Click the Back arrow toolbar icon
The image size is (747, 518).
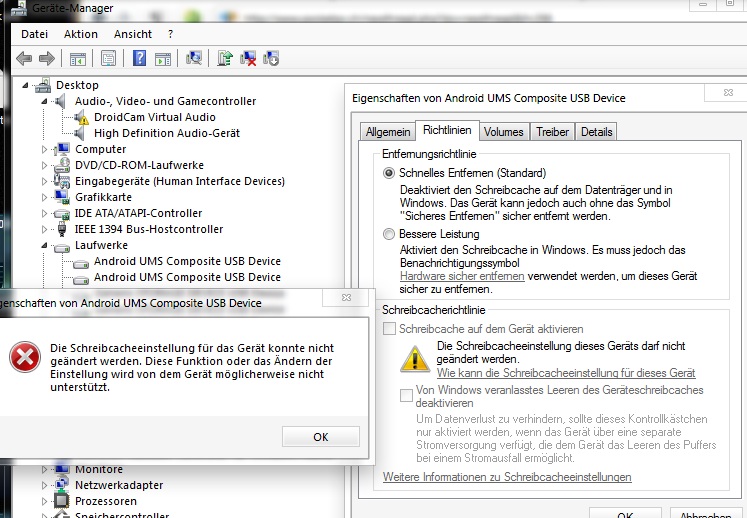point(24,59)
